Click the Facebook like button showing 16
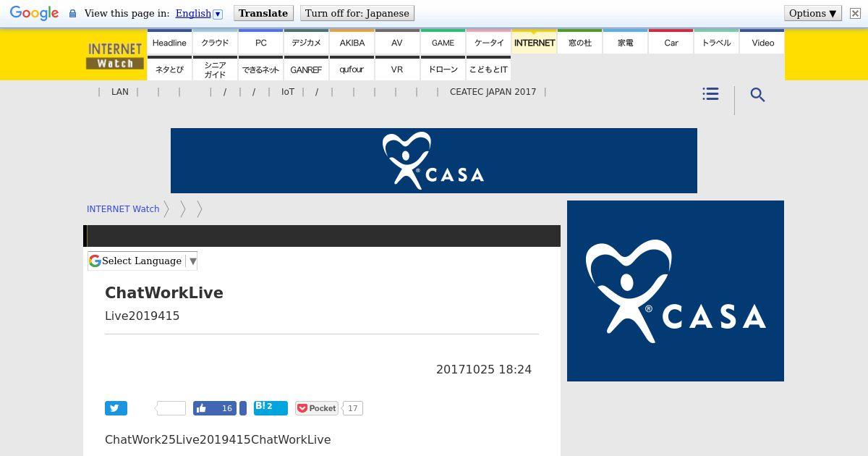The width and height of the screenshot is (868, 456). 215,408
